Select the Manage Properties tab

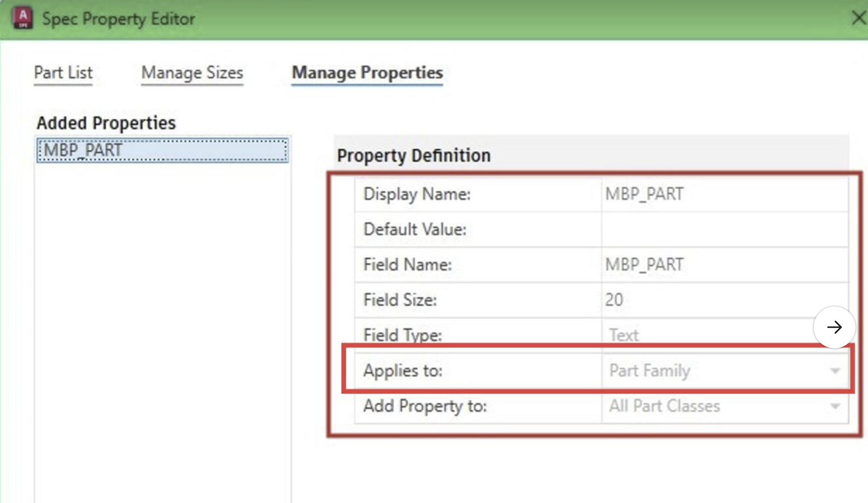click(x=367, y=73)
